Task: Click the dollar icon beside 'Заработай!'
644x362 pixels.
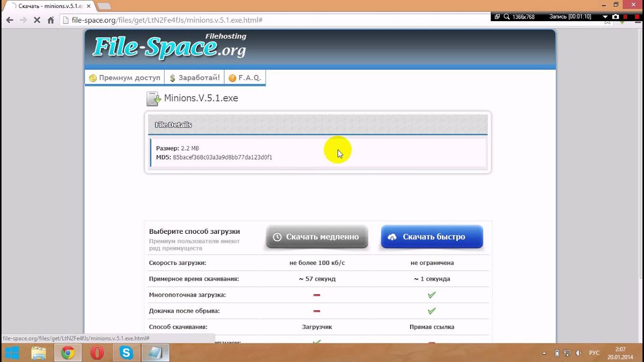Action: pos(172,78)
